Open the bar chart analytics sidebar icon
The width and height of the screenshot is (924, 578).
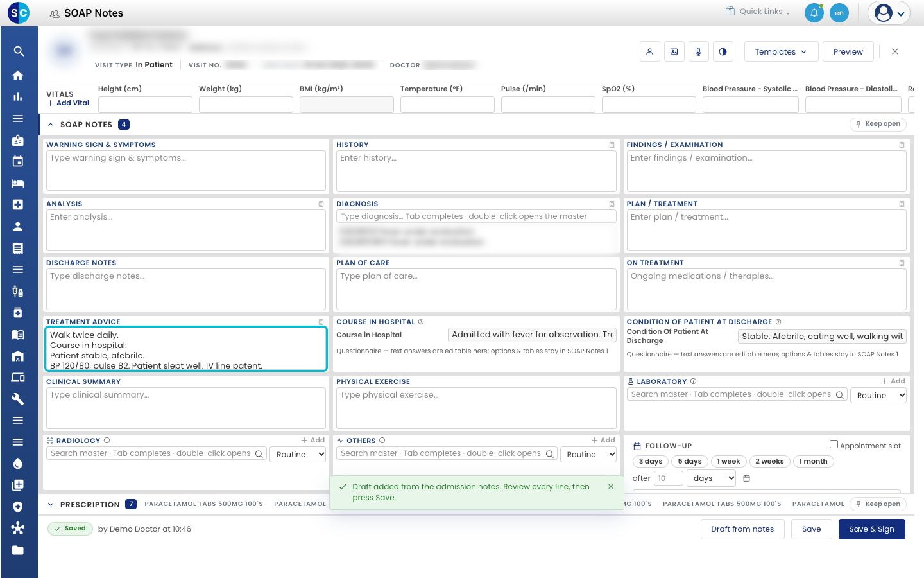tap(18, 97)
